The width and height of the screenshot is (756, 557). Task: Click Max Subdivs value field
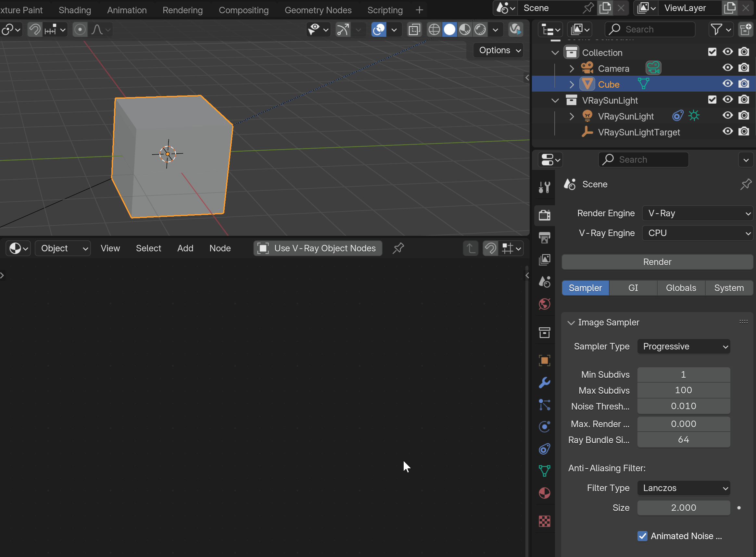[x=684, y=390]
